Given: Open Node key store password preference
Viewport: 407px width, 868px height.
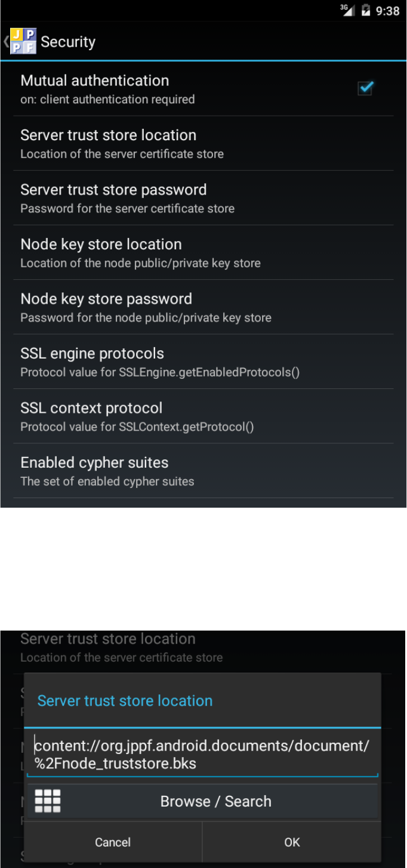Looking at the screenshot, I should point(203,307).
